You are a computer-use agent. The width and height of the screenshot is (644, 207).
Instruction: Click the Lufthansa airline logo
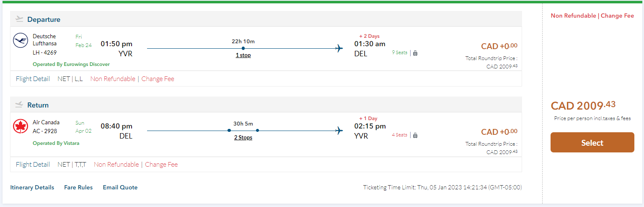tap(21, 40)
